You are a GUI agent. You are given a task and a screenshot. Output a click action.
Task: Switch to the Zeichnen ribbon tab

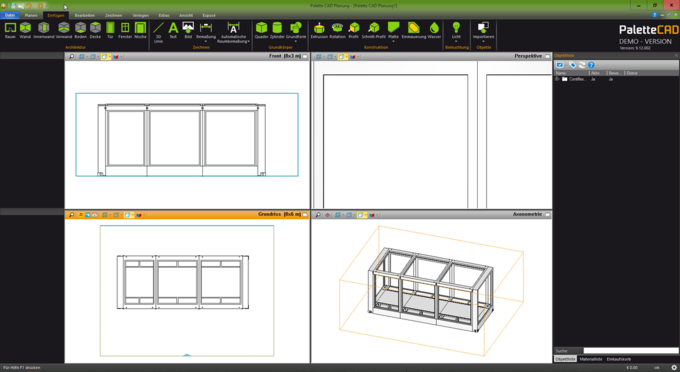coord(113,15)
